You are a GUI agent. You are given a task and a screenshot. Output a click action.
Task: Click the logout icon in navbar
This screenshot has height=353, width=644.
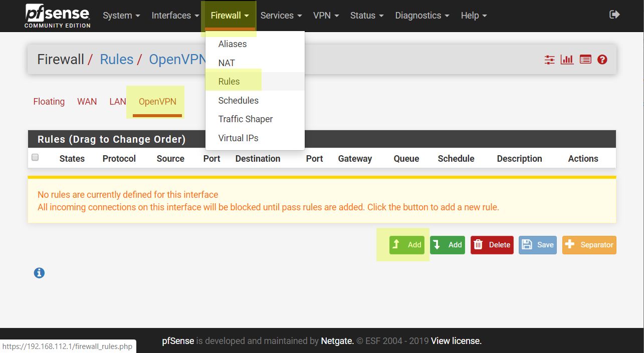(x=614, y=15)
